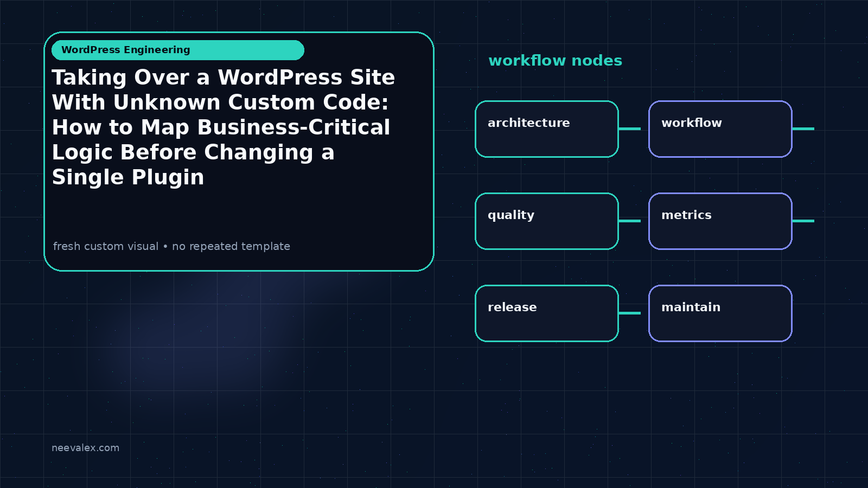
Task: Click the quality node card
Action: point(547,221)
